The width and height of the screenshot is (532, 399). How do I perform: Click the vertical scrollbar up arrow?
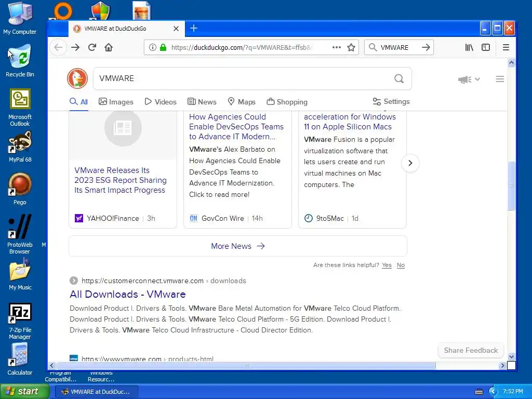click(511, 62)
